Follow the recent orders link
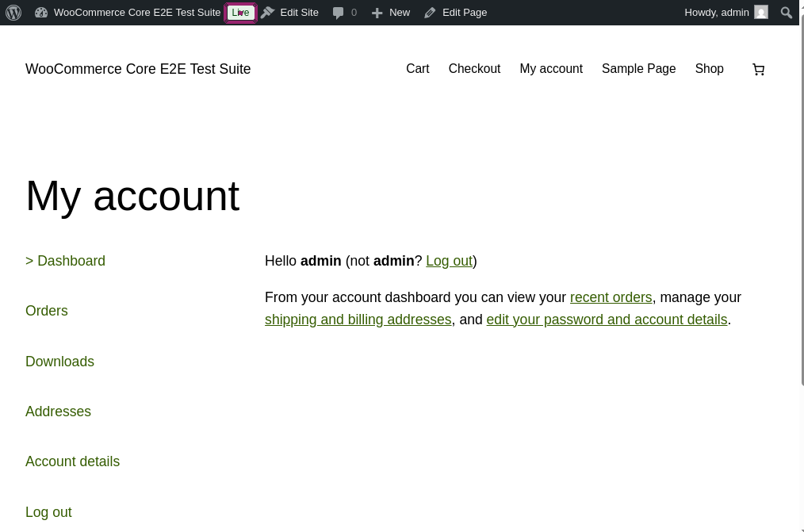804x532 pixels. (611, 297)
